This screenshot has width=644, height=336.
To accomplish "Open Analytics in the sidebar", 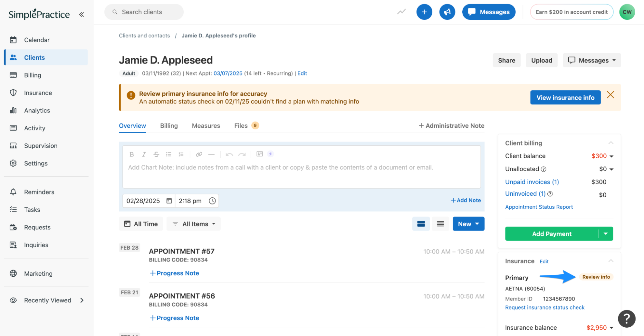I will click(x=46, y=111).
